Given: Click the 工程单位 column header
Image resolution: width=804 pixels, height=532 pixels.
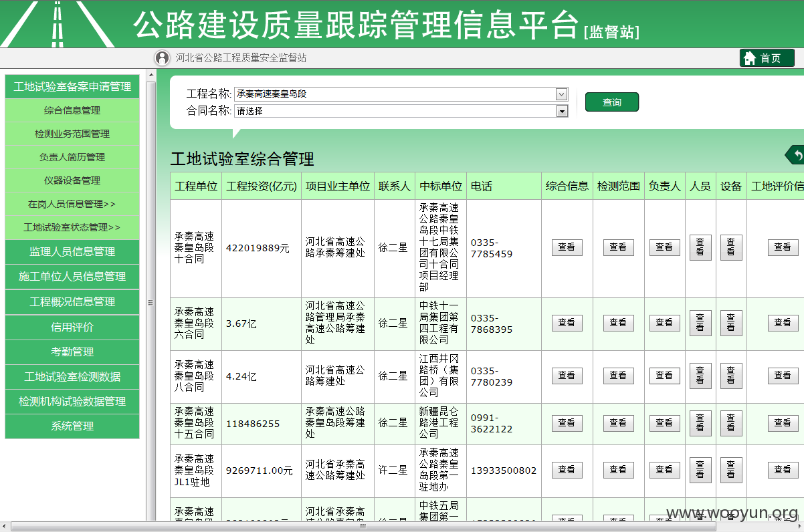Looking at the screenshot, I should tap(196, 186).
